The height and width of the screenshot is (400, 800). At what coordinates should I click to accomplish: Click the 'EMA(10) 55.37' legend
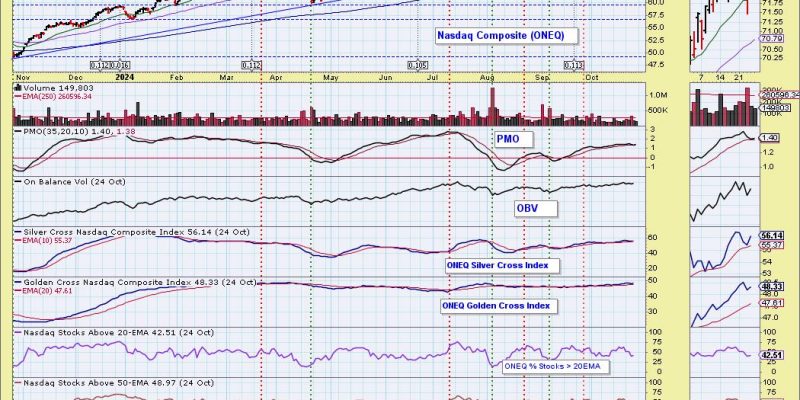pos(46,240)
